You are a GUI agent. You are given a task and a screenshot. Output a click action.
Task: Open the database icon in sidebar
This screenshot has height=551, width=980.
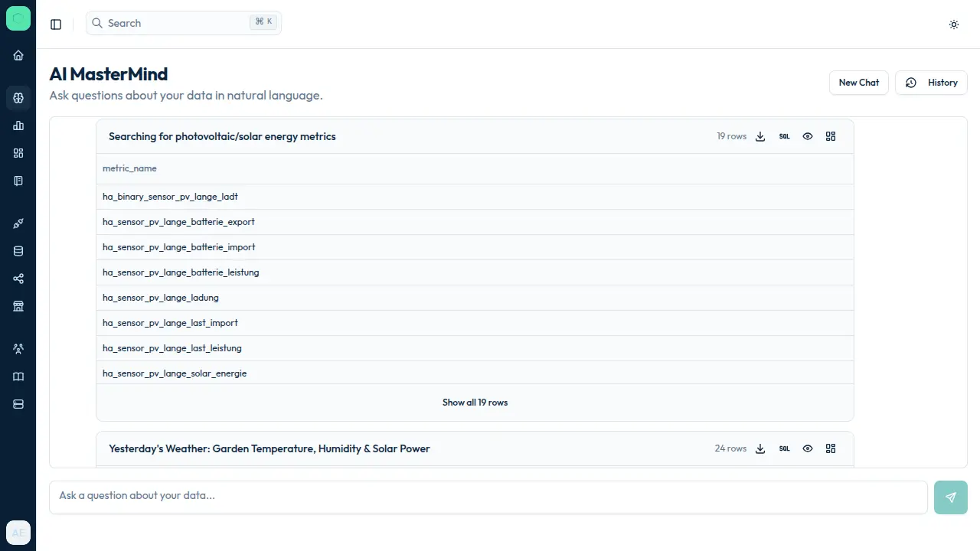(x=18, y=251)
